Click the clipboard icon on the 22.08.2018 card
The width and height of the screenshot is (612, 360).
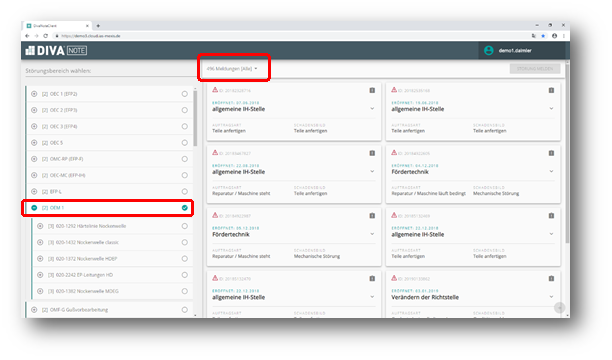click(x=372, y=153)
